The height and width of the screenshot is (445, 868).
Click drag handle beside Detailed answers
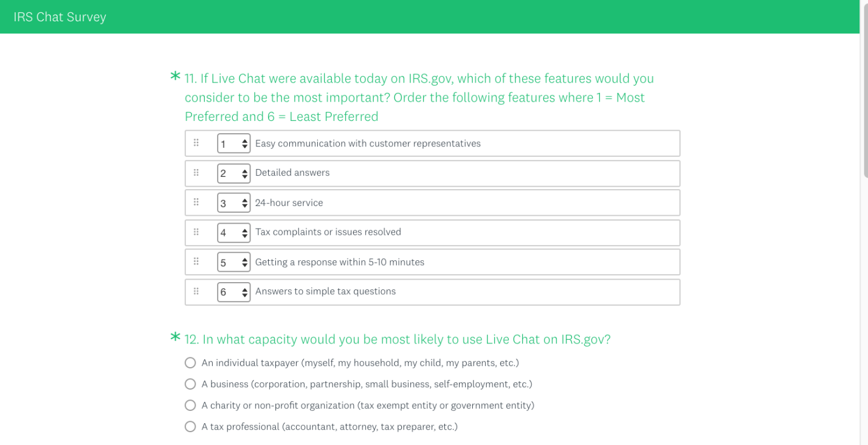[x=196, y=173]
